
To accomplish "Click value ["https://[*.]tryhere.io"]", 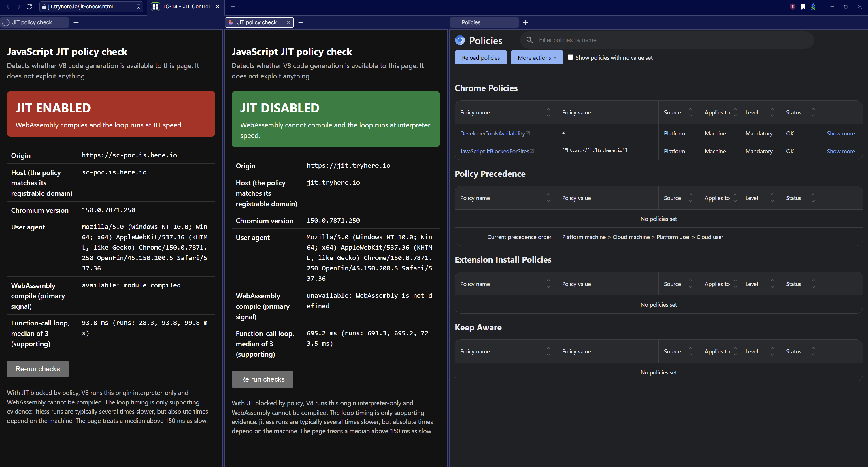I will click(595, 150).
